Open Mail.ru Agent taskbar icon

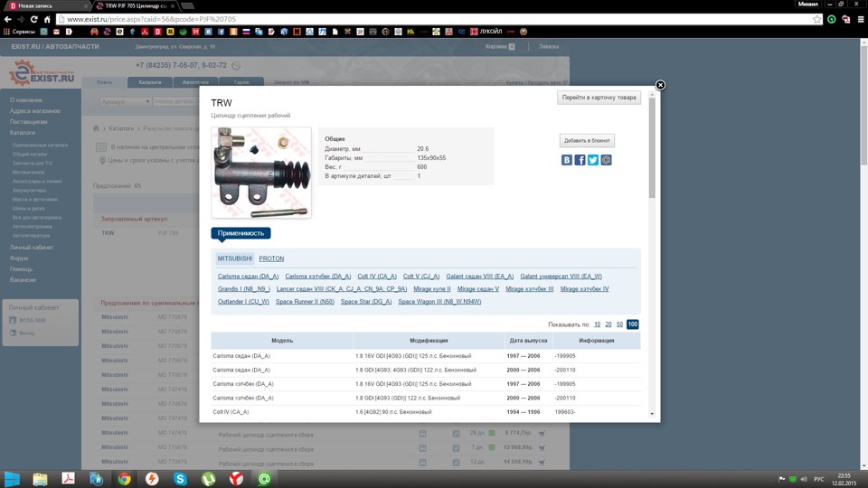tap(265, 479)
